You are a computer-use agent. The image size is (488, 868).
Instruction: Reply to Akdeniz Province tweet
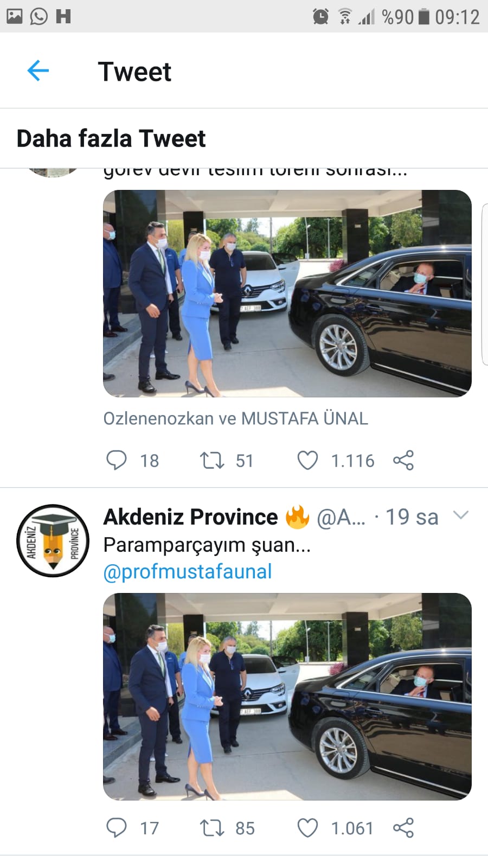click(x=116, y=828)
